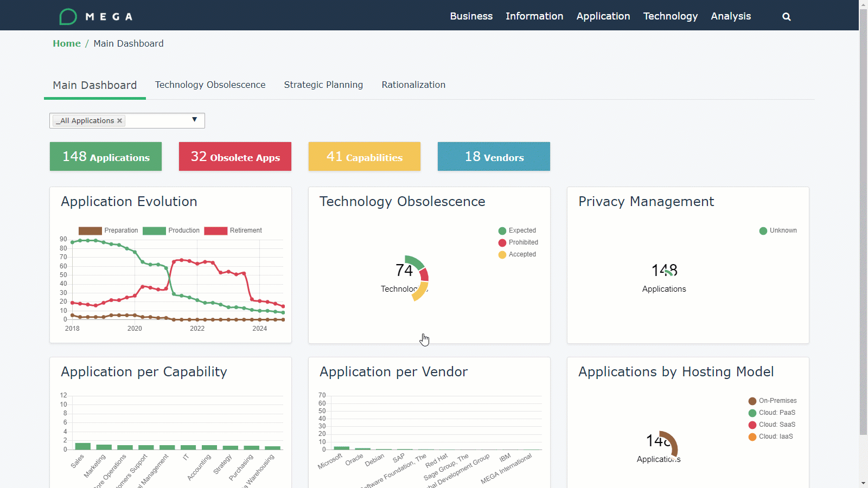The image size is (868, 488).
Task: Toggle the Production legend swatch
Action: point(154,231)
